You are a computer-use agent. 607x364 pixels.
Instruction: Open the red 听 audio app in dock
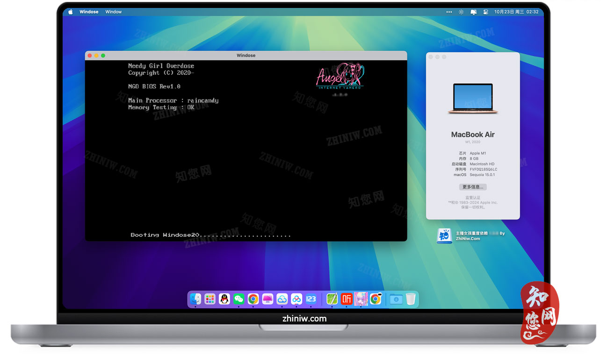click(x=347, y=299)
